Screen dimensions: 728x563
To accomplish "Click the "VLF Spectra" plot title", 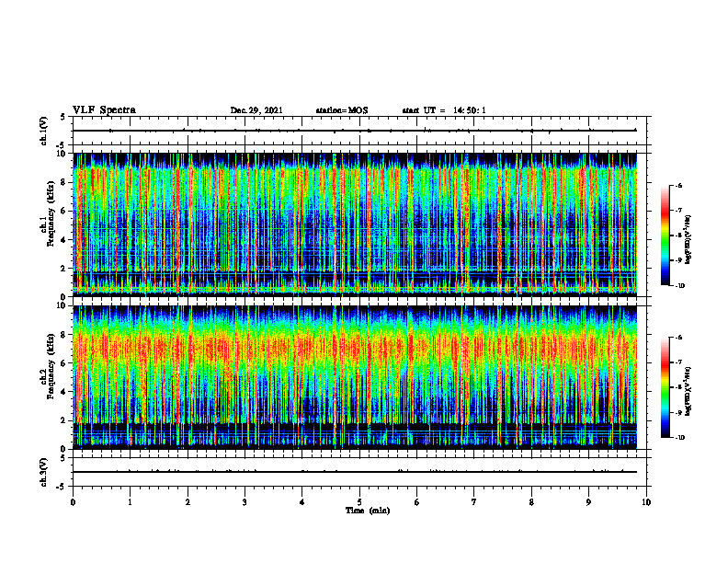I will (104, 110).
